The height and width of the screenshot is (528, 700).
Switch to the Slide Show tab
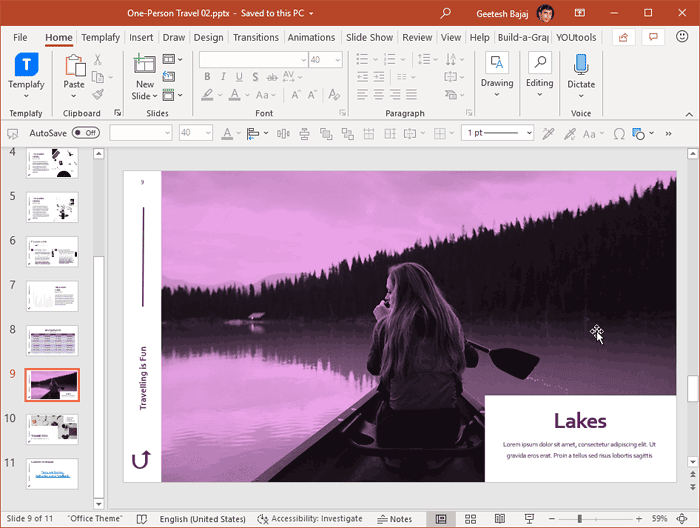pos(369,37)
